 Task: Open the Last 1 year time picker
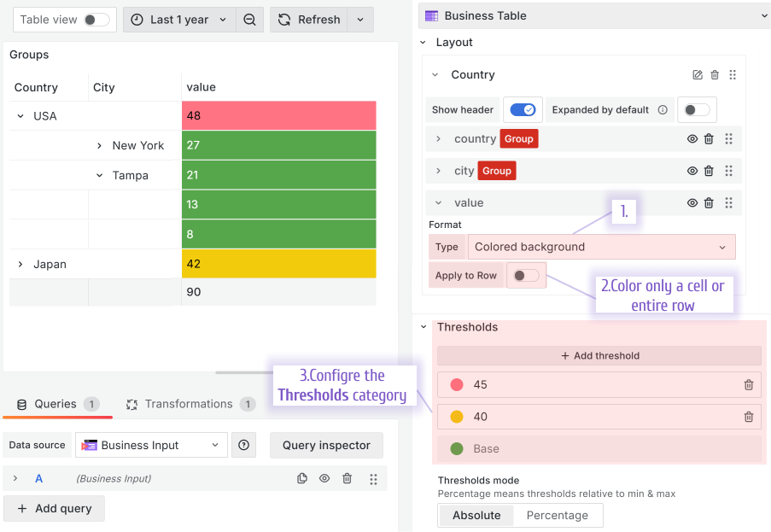[179, 20]
